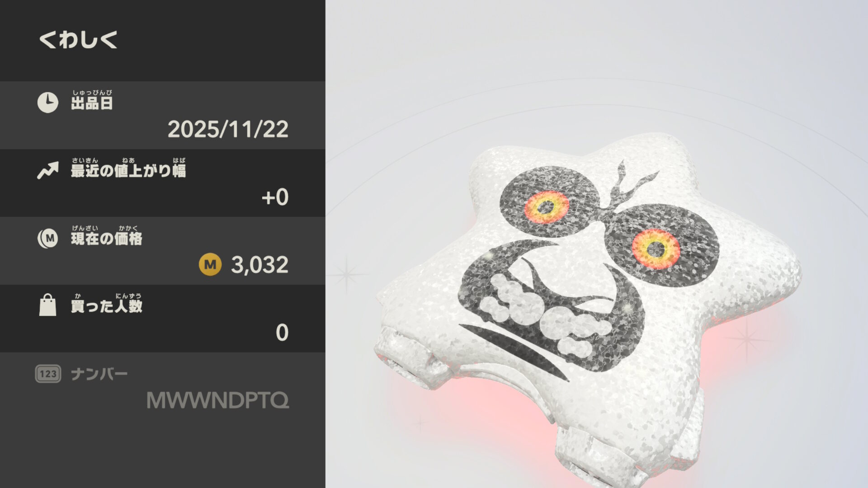Click the ナンバー label
Image resolution: width=868 pixels, height=488 pixels.
coord(99,374)
